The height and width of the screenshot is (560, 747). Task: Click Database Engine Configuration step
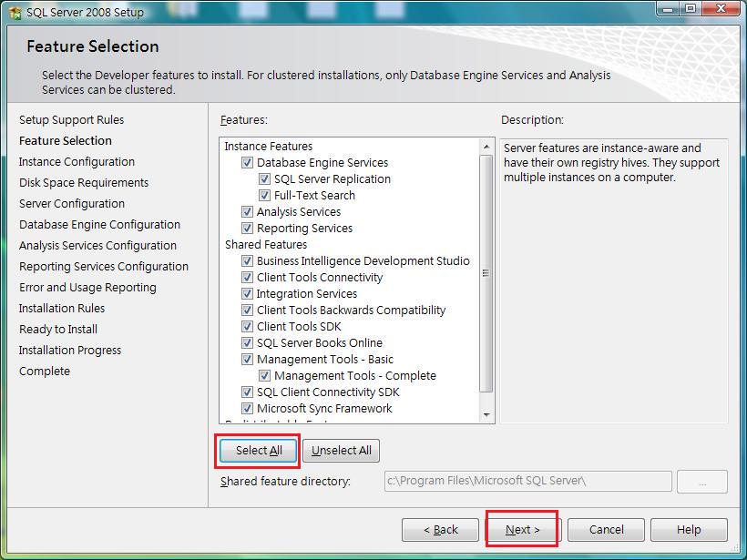click(99, 225)
